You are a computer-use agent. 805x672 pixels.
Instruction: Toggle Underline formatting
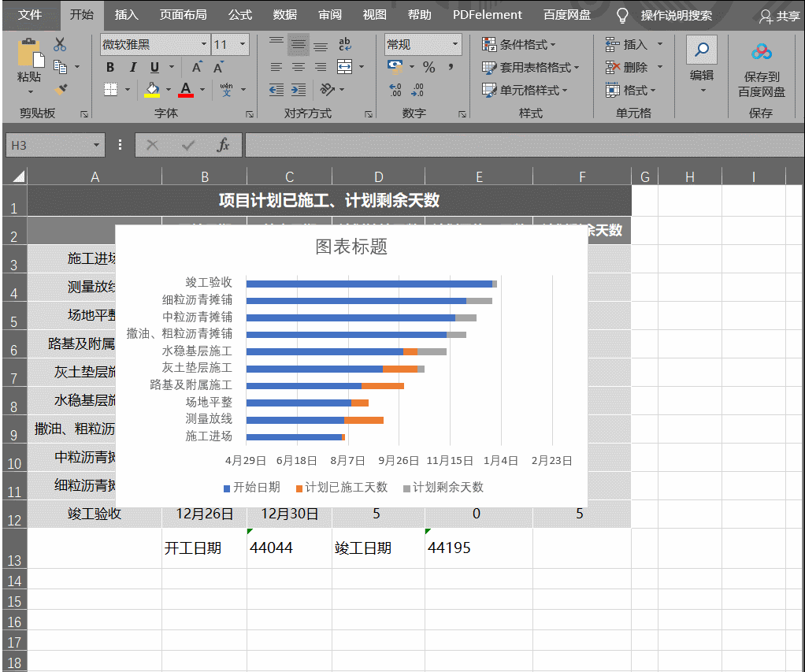pos(154,67)
